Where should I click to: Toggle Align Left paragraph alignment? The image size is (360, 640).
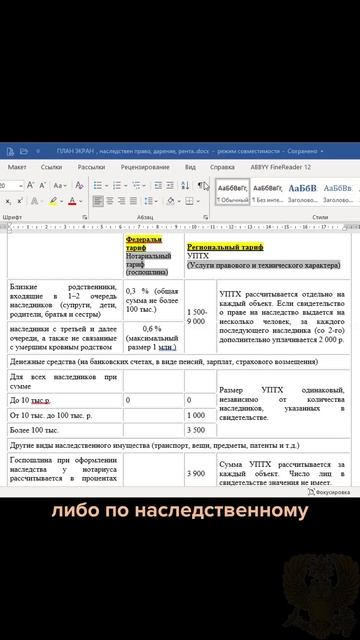[x=98, y=201]
